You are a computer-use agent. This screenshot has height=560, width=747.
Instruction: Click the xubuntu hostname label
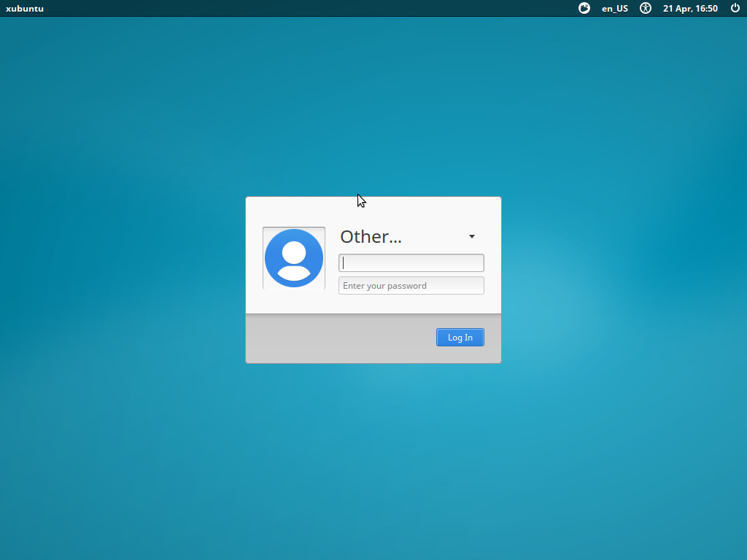[x=25, y=9]
